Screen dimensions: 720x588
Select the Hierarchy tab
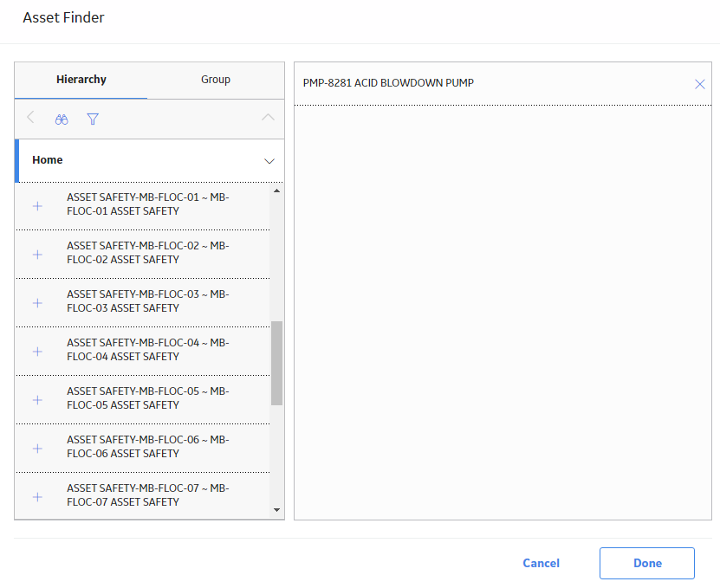point(81,80)
